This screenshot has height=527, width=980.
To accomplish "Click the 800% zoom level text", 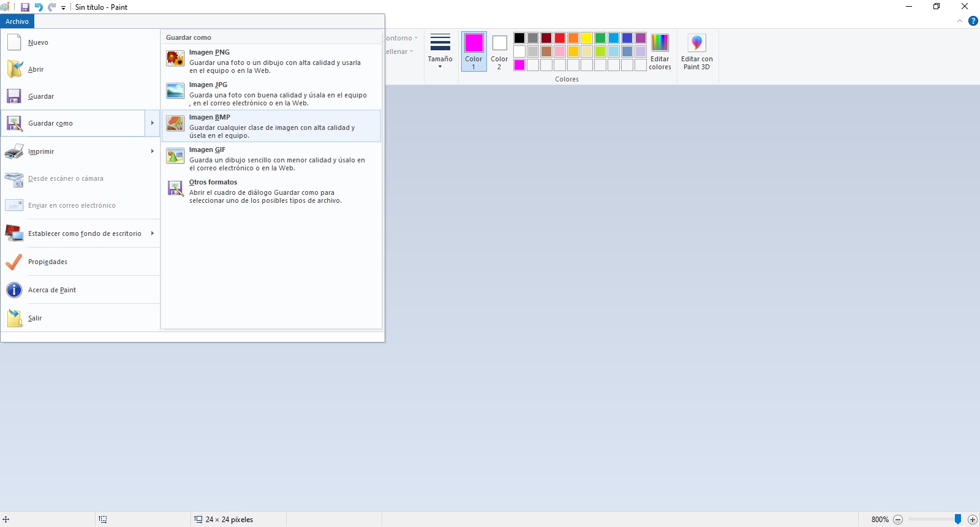I will pyautogui.click(x=880, y=520).
